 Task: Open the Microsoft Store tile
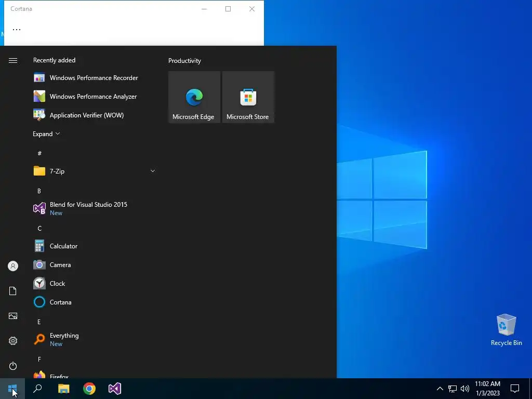248,97
